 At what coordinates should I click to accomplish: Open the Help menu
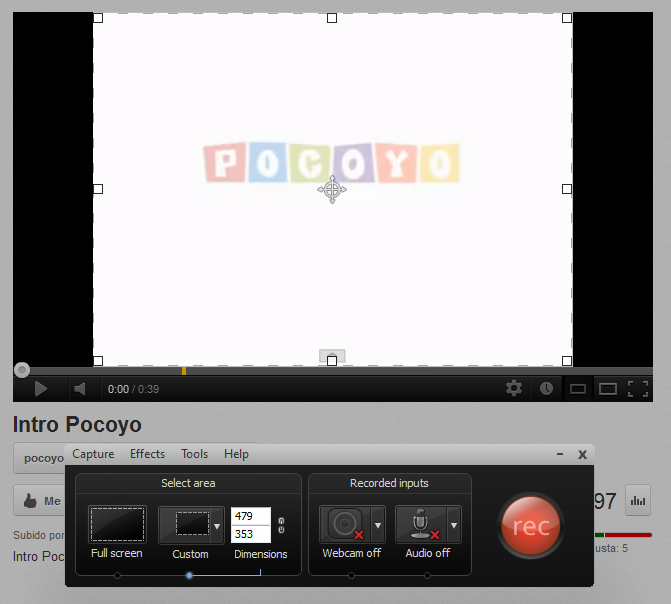coord(236,454)
